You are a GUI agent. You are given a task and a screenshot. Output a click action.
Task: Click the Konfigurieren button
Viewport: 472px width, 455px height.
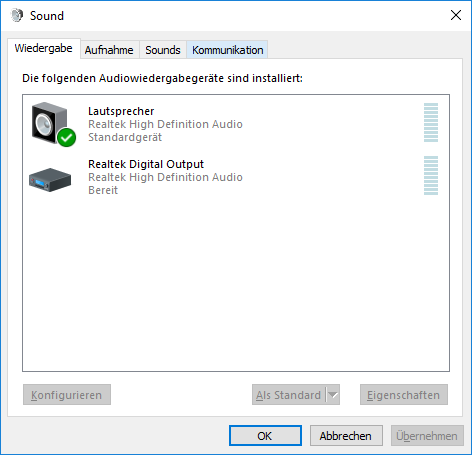coord(67,395)
